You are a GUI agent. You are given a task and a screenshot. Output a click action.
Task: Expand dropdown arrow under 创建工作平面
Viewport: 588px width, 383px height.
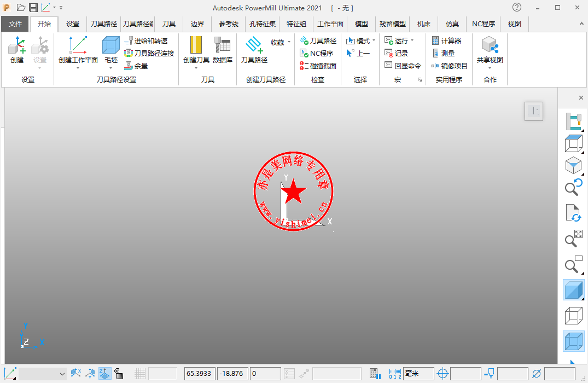coord(78,68)
